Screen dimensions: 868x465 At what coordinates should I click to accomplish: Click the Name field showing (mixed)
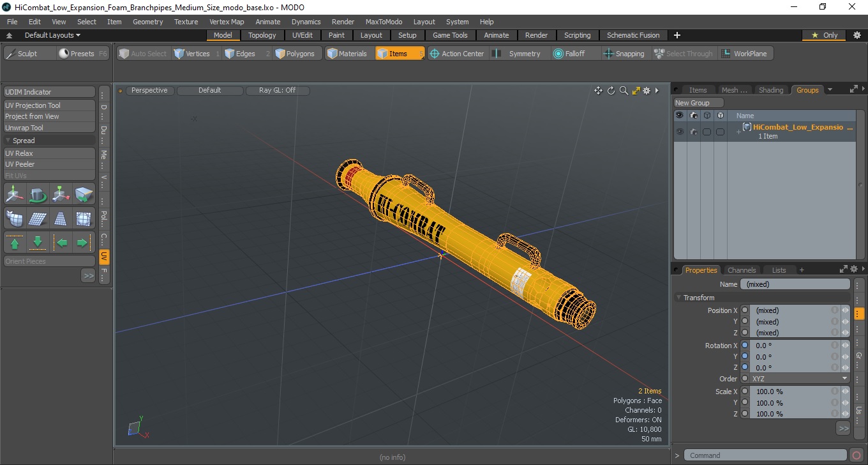tap(795, 284)
